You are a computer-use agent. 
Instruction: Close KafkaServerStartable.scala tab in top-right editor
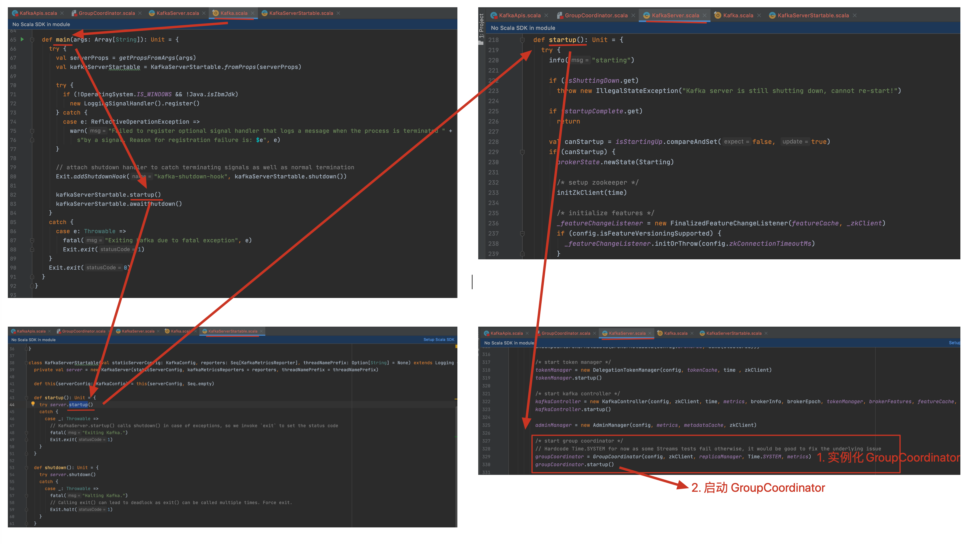[855, 16]
